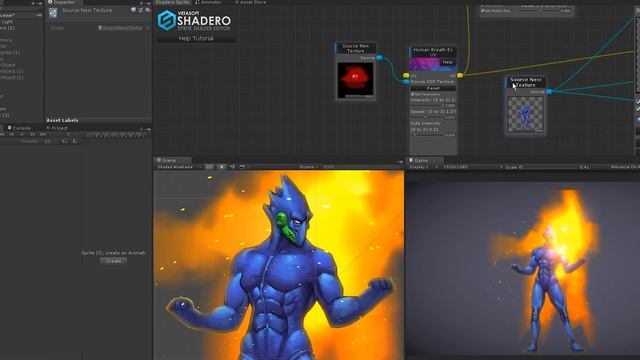Toggle the scene audio speaker icon
640x360 pixels.
232,167
